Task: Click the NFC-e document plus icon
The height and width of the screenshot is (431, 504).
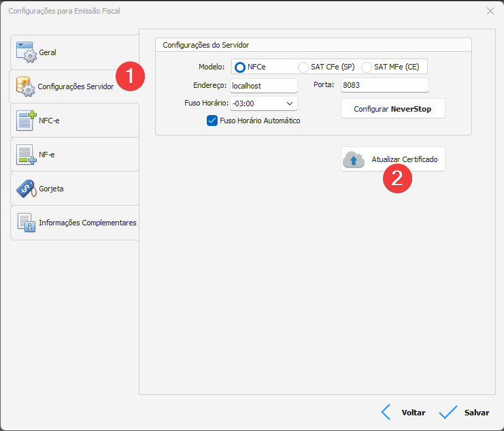Action: (26, 121)
